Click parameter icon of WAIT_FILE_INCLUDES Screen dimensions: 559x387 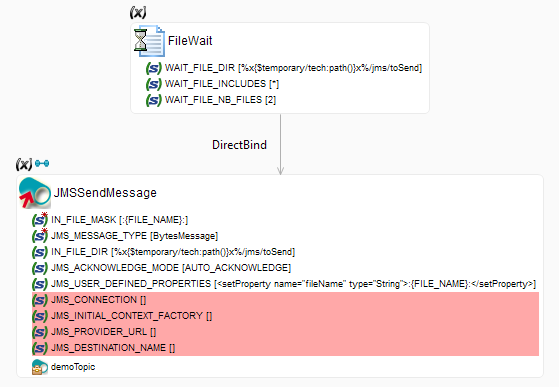[x=154, y=84]
